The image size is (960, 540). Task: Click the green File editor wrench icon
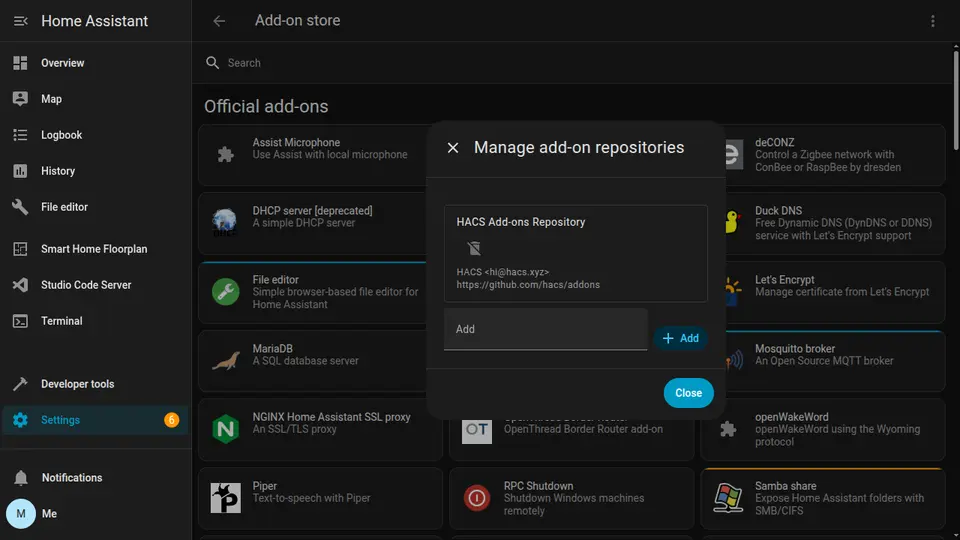coord(225,291)
